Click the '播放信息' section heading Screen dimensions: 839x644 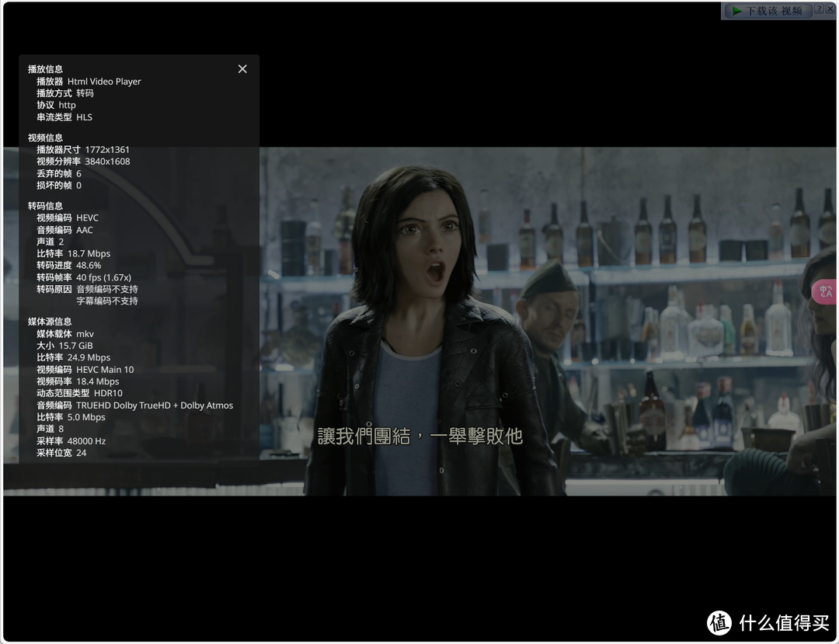tap(46, 69)
